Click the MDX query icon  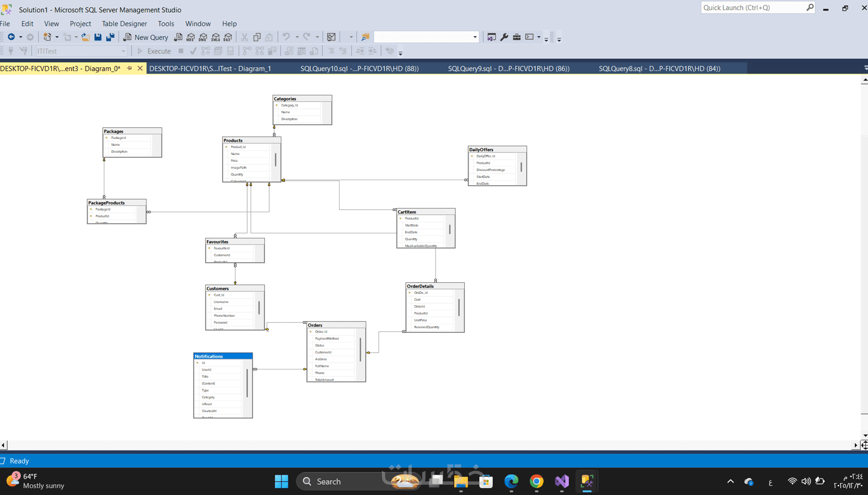pyautogui.click(x=190, y=37)
